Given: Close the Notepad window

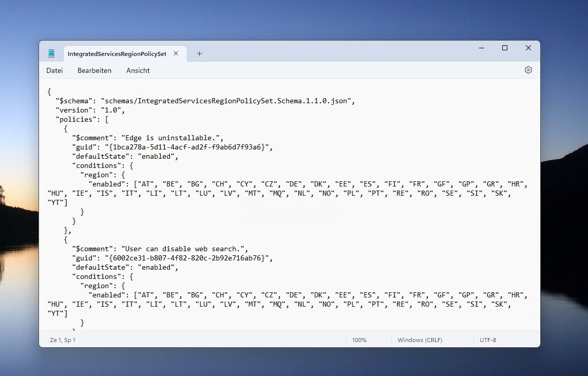Looking at the screenshot, I should [528, 48].
